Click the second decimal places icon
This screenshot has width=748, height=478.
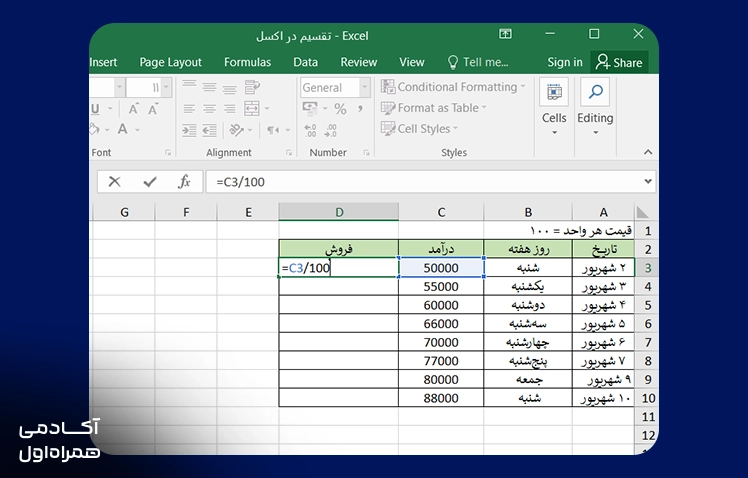click(x=331, y=130)
